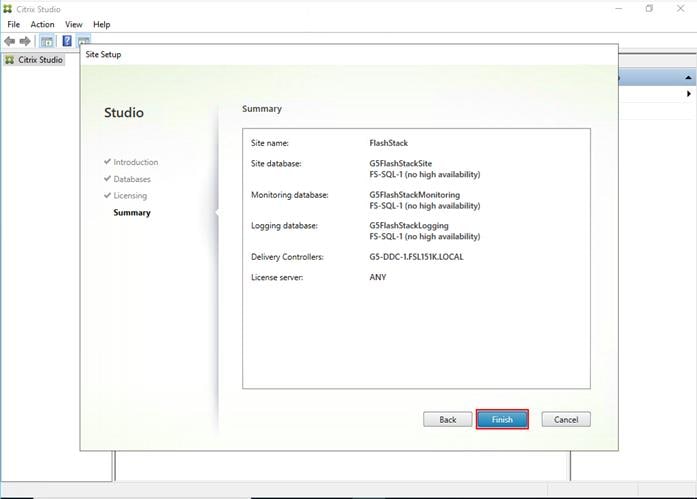
Task: Click site name value FlashStack
Action: (389, 143)
